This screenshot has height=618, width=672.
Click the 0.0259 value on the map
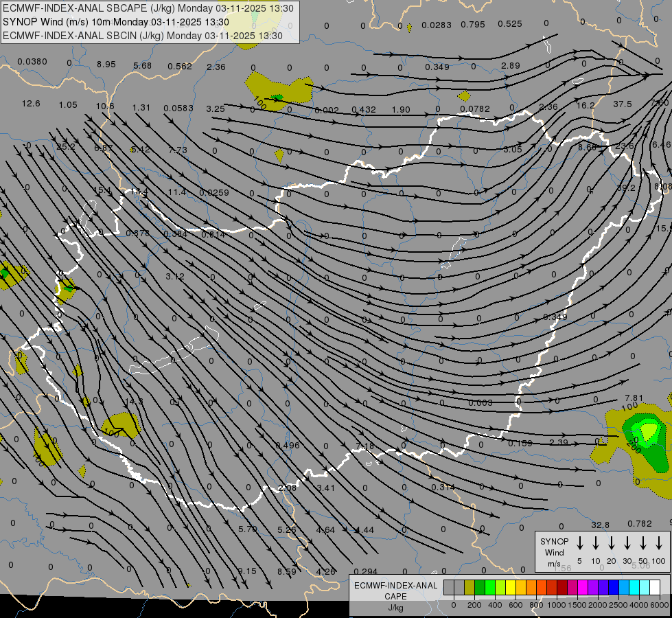(x=214, y=192)
